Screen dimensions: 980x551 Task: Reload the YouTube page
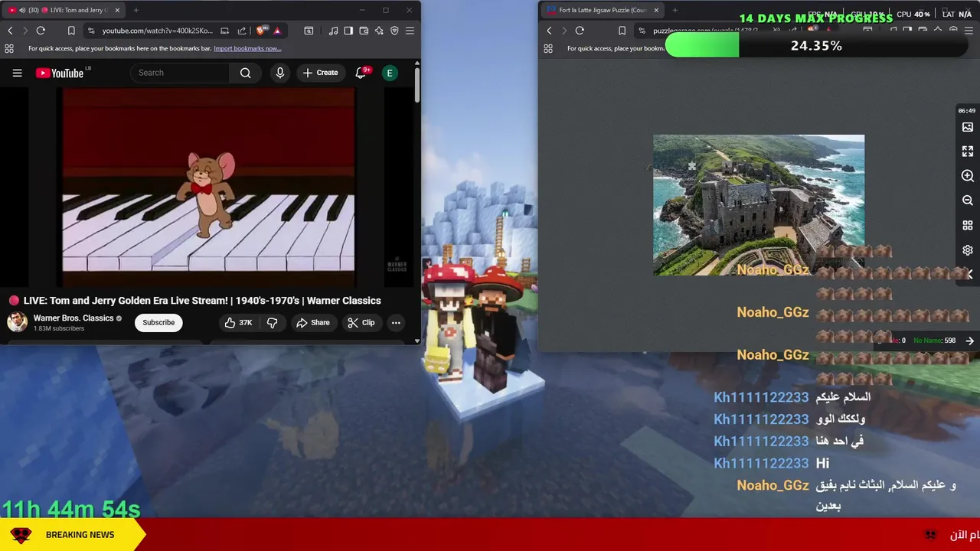pyautogui.click(x=41, y=31)
